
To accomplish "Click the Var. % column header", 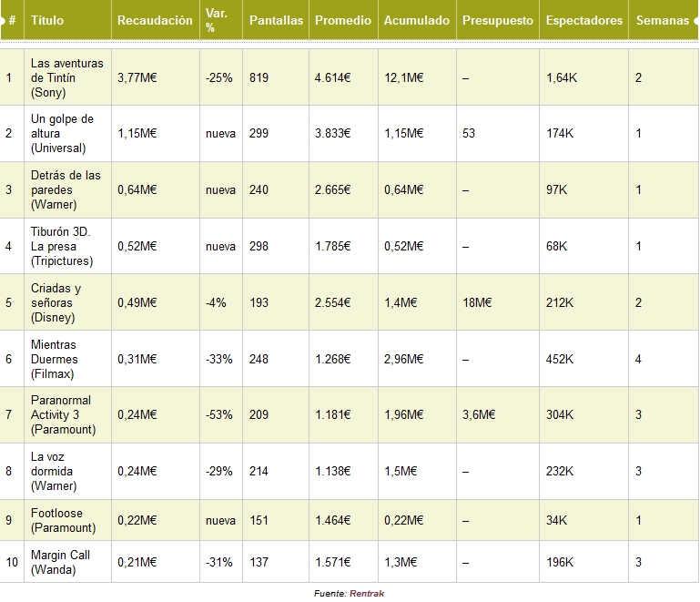I will tap(217, 20).
